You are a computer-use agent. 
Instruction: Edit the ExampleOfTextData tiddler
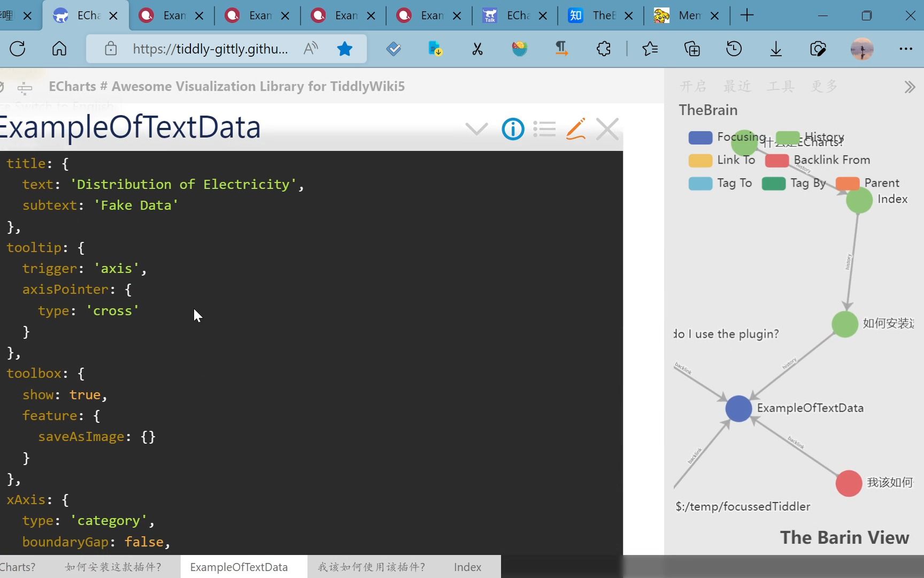tap(576, 129)
